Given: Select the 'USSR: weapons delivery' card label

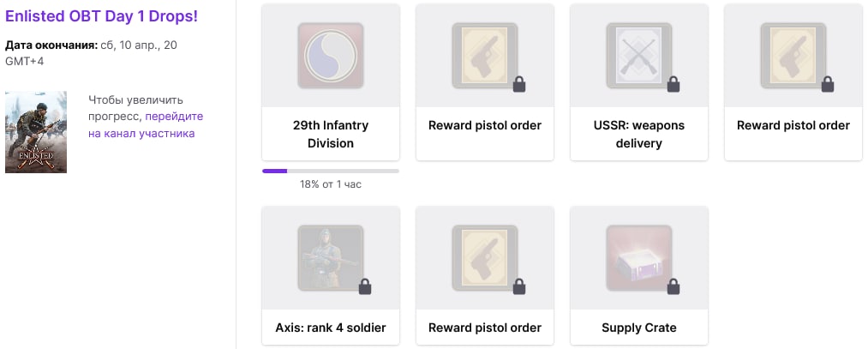Looking at the screenshot, I should (639, 134).
